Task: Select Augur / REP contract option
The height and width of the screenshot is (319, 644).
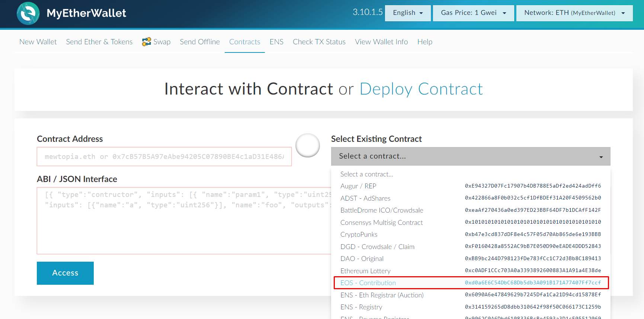Action: click(471, 186)
